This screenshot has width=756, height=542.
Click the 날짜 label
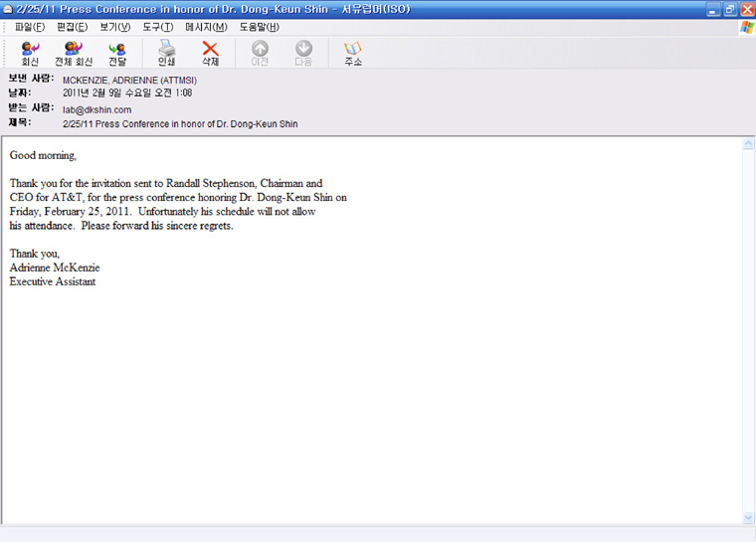click(20, 92)
